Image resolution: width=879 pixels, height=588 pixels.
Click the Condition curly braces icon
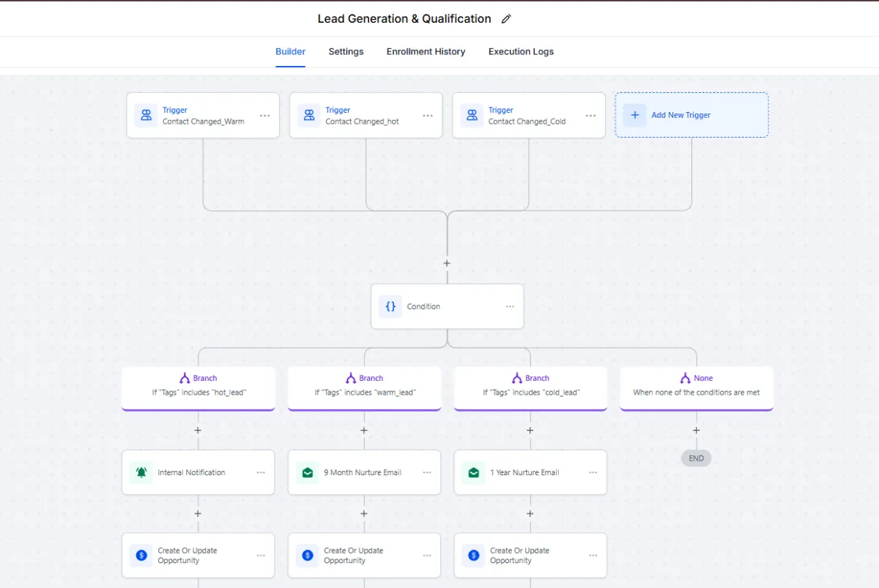pyautogui.click(x=390, y=307)
